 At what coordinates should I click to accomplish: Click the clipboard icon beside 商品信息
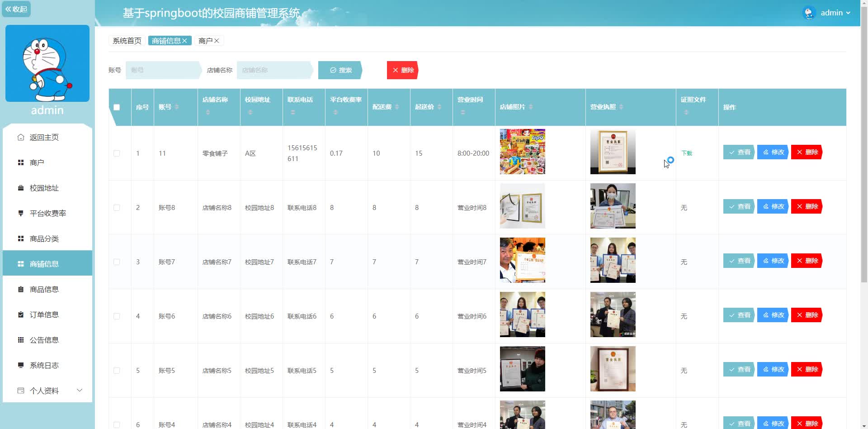click(x=20, y=289)
